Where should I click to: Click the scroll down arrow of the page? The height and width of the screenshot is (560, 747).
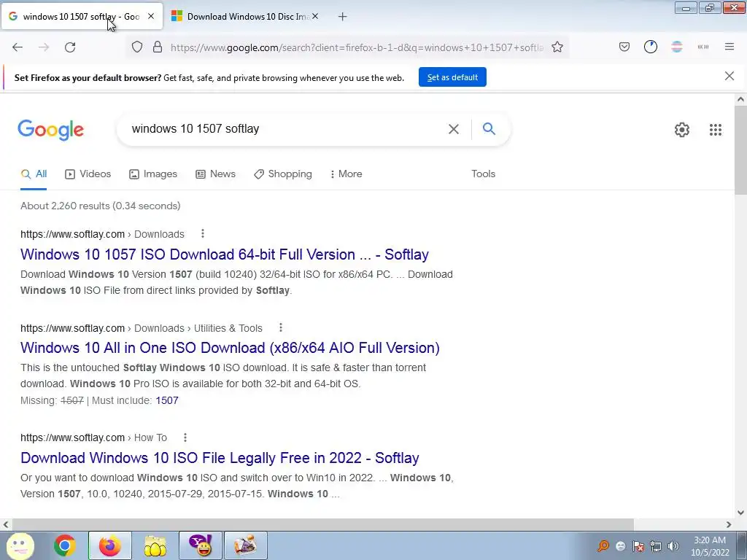tap(740, 513)
